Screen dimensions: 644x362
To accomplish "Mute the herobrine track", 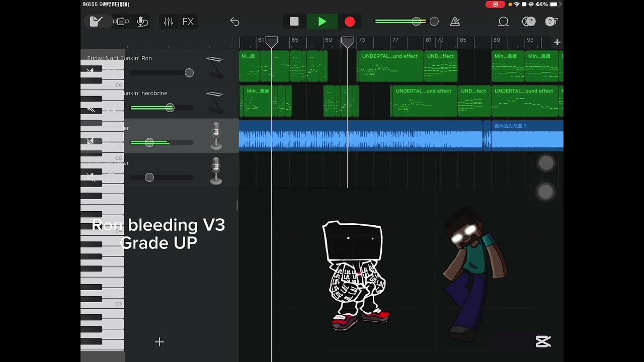I will [91, 107].
